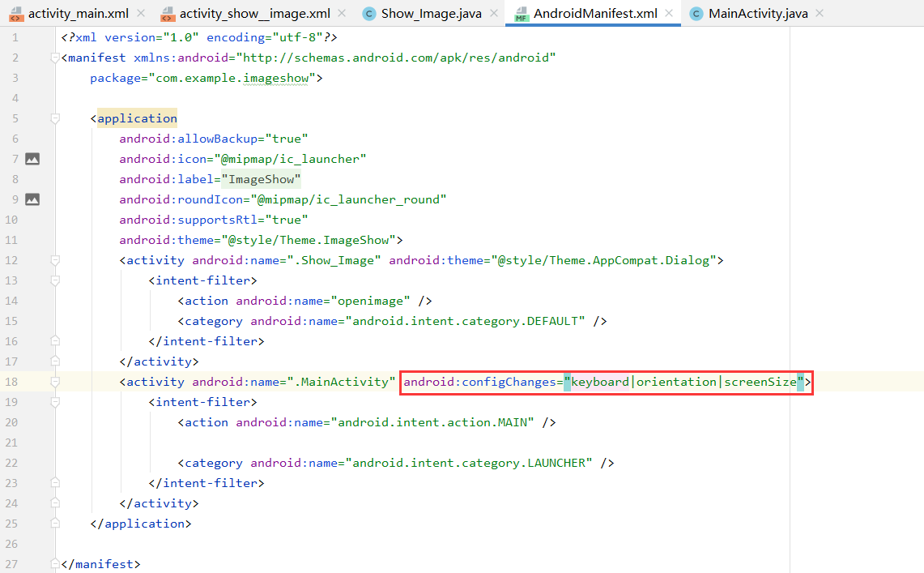Open the MainActivity.java tab

tap(758, 14)
